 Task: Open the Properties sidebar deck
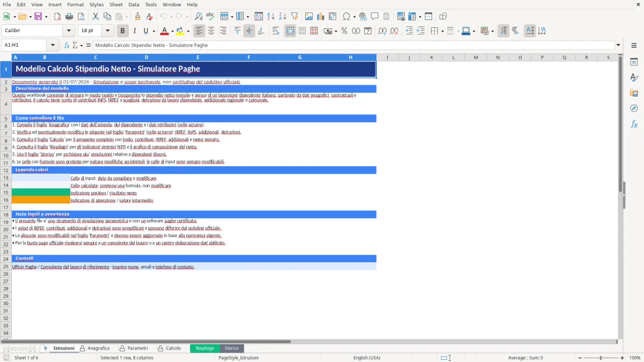coord(634,62)
